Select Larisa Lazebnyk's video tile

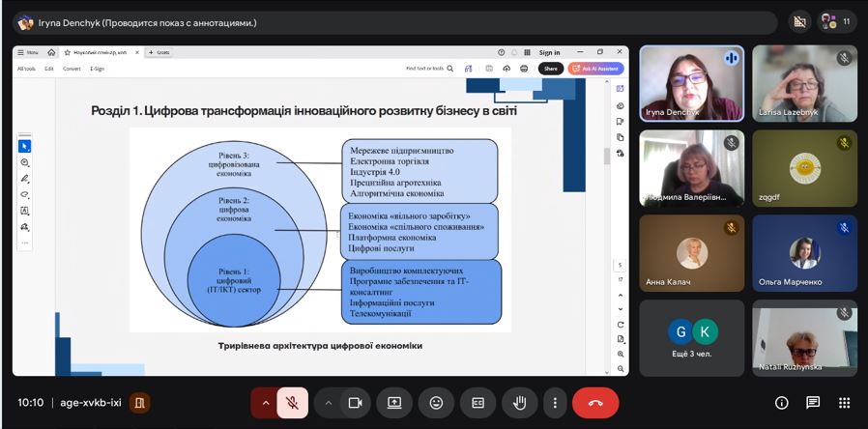click(x=804, y=84)
